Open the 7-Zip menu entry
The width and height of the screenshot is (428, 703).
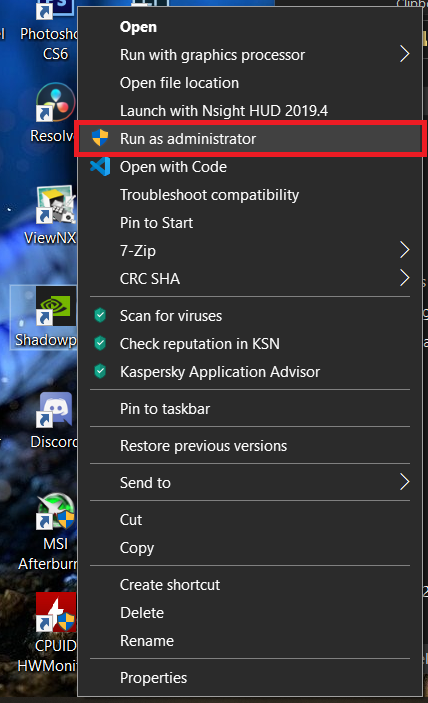click(250, 251)
